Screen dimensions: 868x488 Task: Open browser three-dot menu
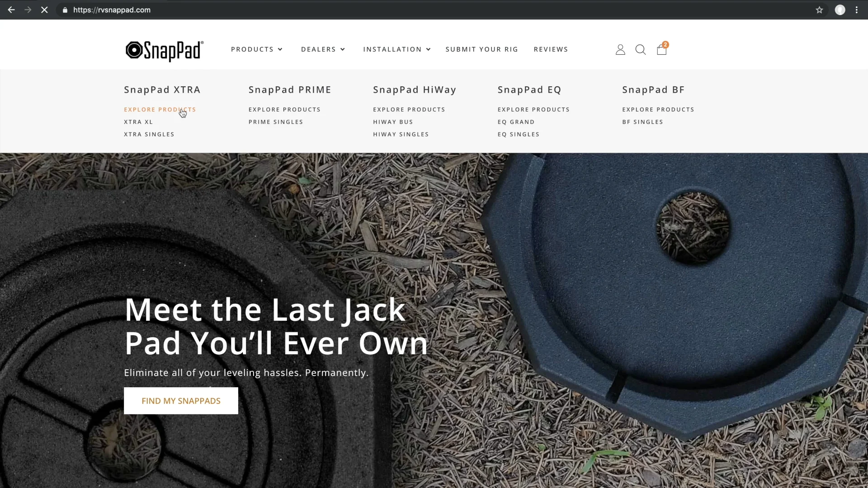(x=857, y=10)
